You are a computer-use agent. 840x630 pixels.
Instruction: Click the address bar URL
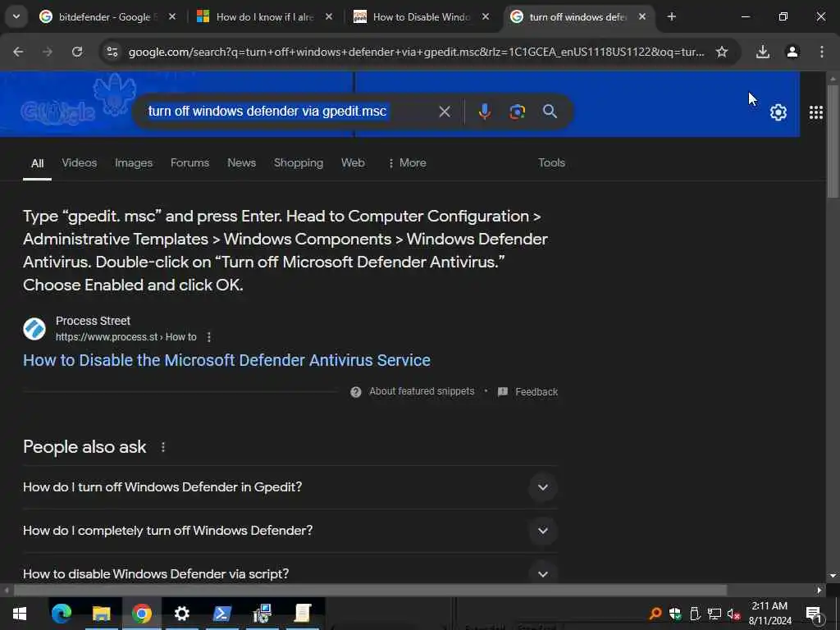coord(416,52)
